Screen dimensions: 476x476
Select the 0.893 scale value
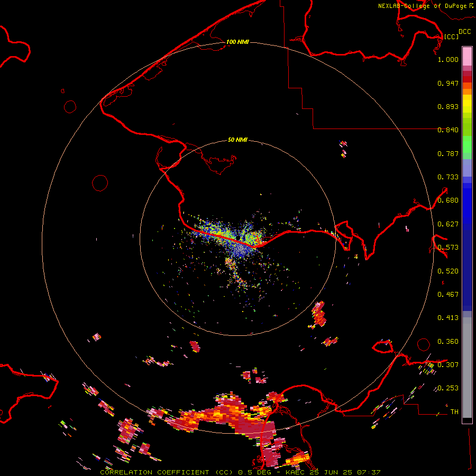(448, 106)
